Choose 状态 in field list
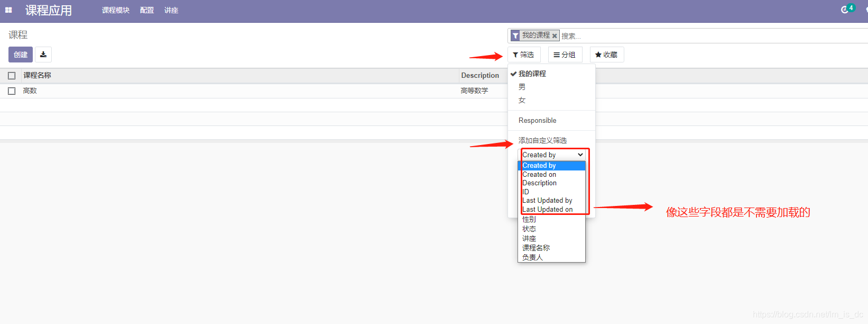 [551, 229]
